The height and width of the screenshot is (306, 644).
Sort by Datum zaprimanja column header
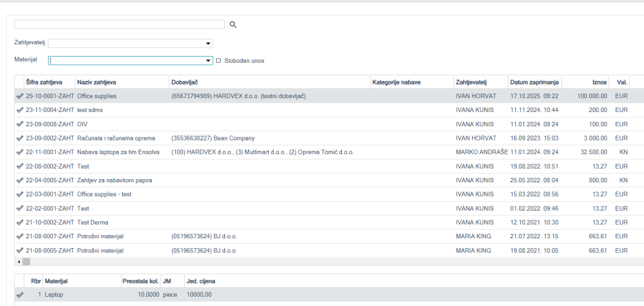534,83
